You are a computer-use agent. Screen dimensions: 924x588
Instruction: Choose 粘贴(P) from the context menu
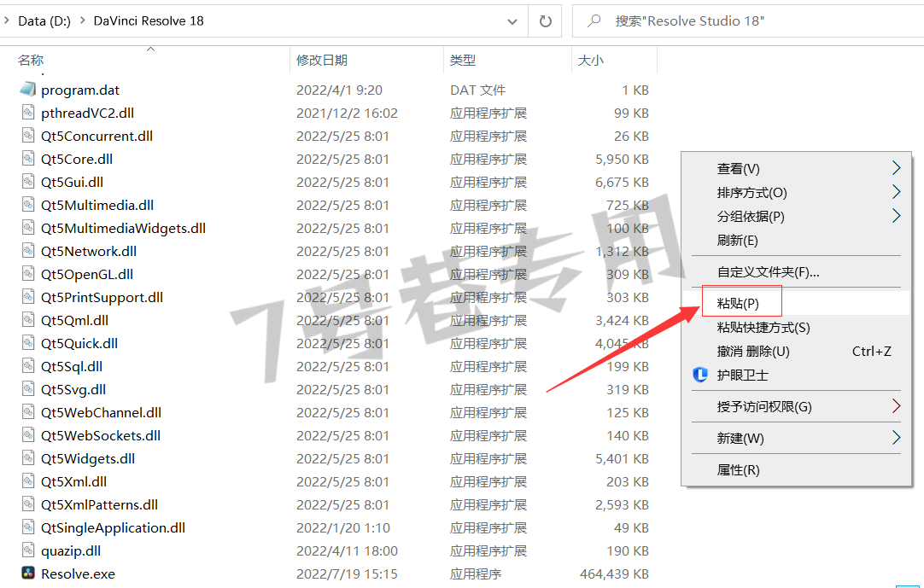click(796, 304)
